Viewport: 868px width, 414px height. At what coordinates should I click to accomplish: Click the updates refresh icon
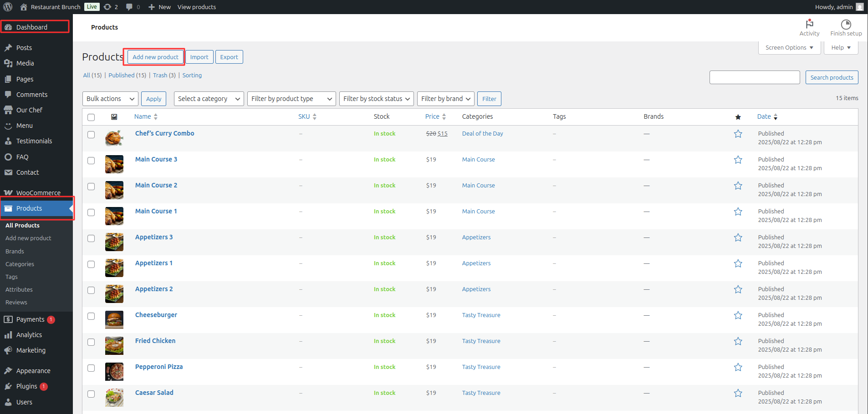[107, 7]
